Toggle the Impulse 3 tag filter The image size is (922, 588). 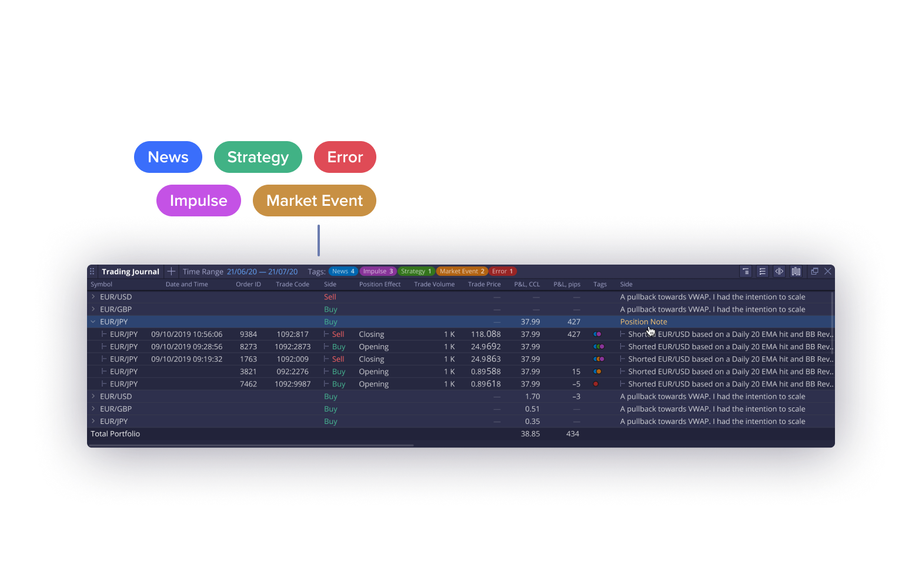point(378,272)
